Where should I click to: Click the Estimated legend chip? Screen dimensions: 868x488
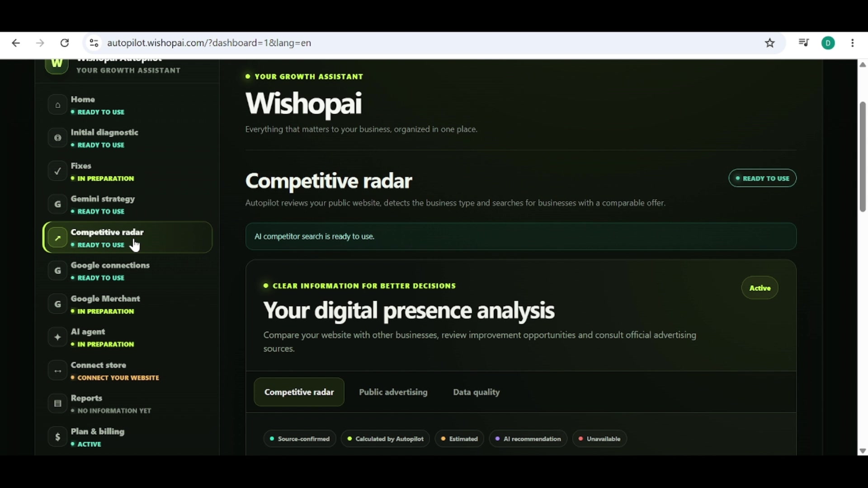459,439
